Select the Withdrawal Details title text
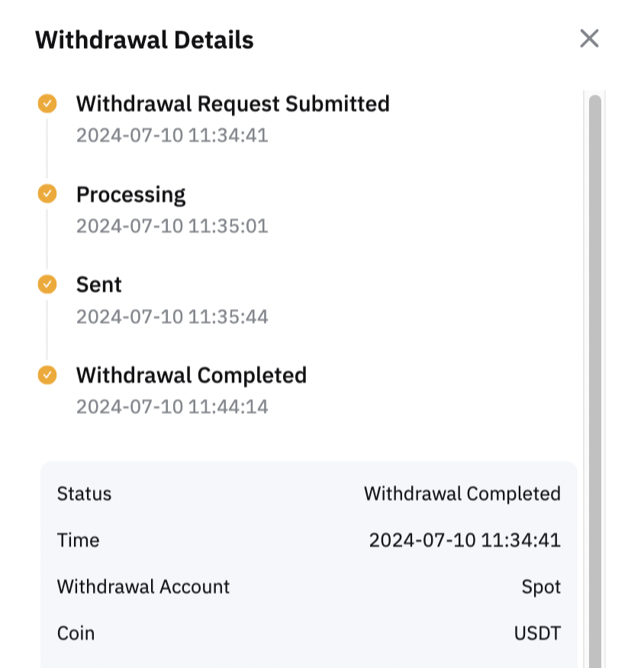Viewport: 644px width, 668px height. [144, 40]
